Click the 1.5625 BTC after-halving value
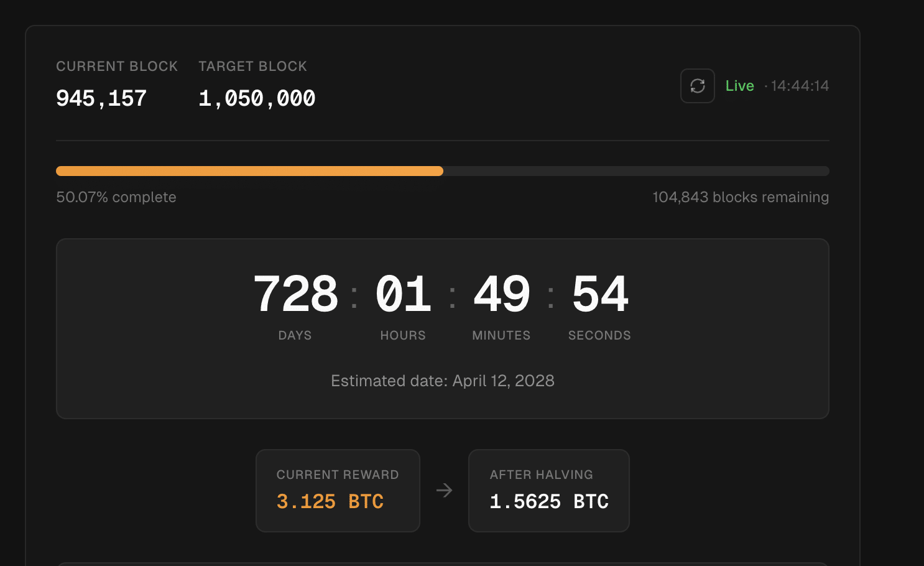The height and width of the screenshot is (566, 924). (x=548, y=501)
